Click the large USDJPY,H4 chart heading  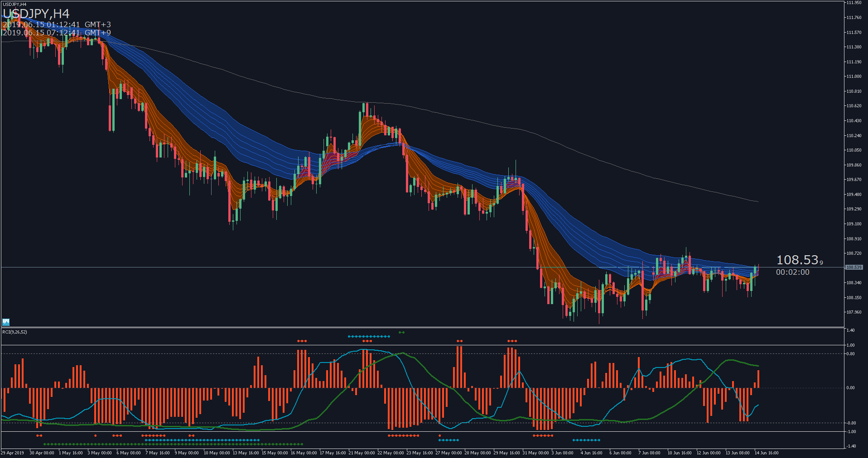pyautogui.click(x=36, y=14)
